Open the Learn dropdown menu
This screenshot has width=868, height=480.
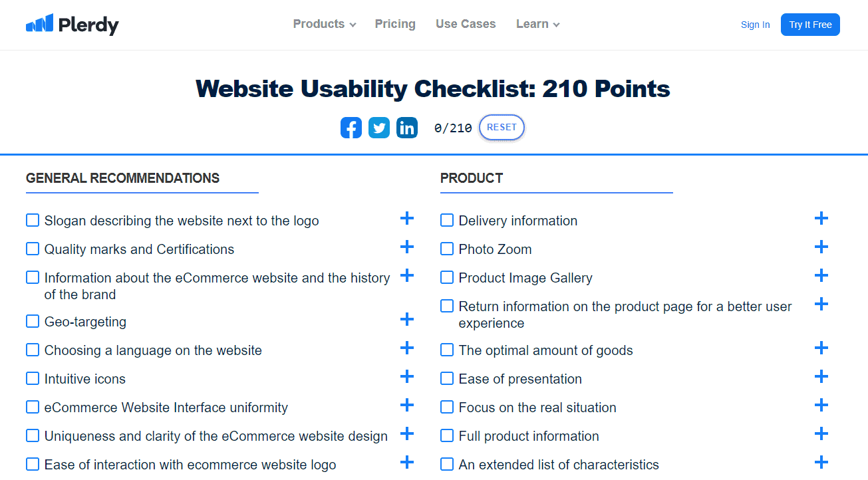537,24
